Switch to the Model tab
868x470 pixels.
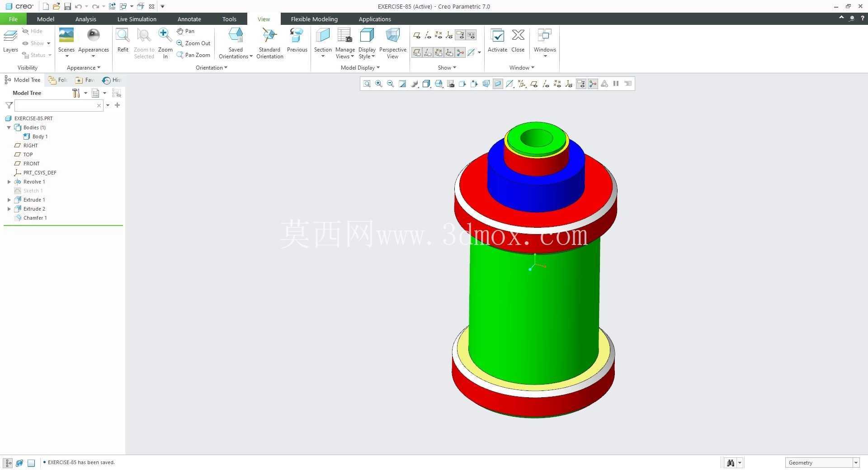pyautogui.click(x=45, y=19)
